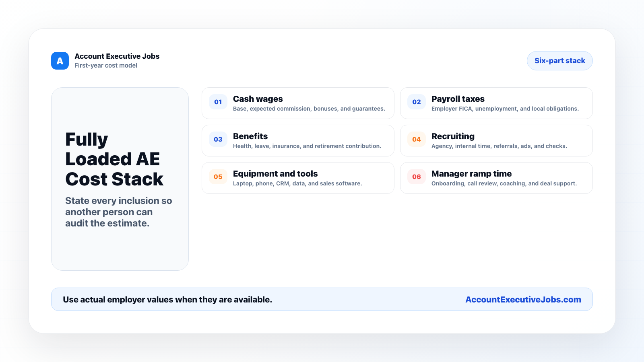The width and height of the screenshot is (644, 362).
Task: Click 'Onboarding, call review, coaching' description
Action: [504, 183]
